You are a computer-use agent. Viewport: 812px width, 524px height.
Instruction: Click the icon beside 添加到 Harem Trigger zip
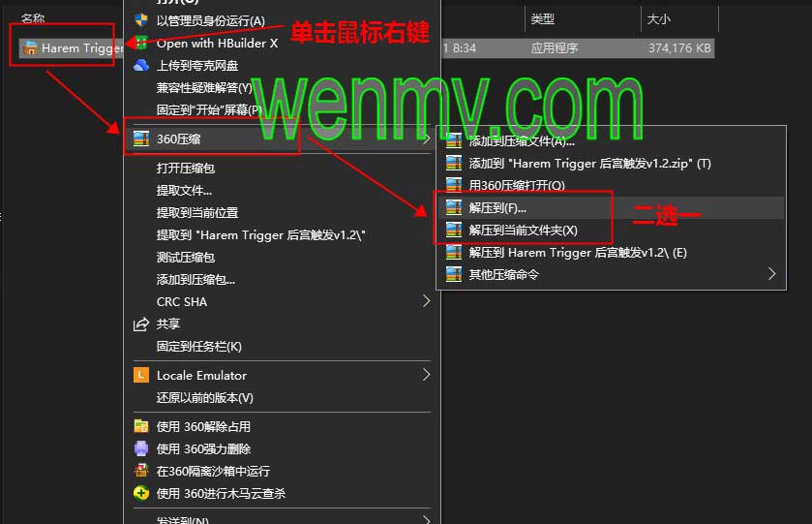pos(454,164)
